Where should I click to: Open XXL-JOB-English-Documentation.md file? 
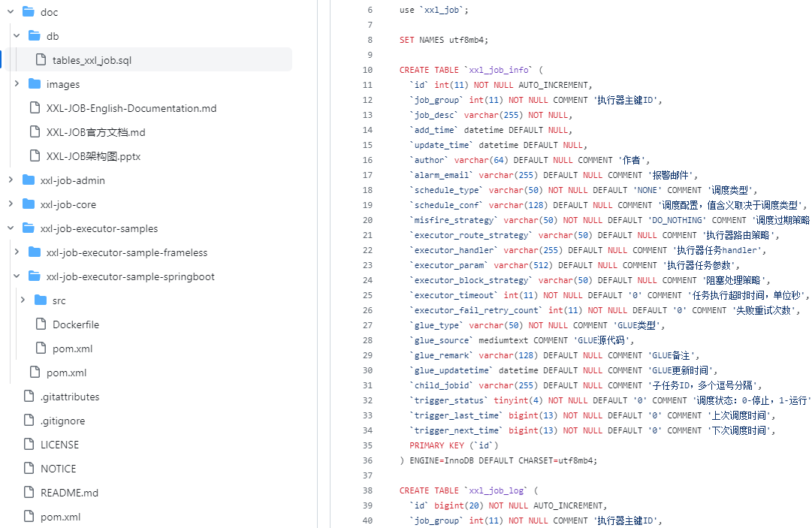point(131,108)
